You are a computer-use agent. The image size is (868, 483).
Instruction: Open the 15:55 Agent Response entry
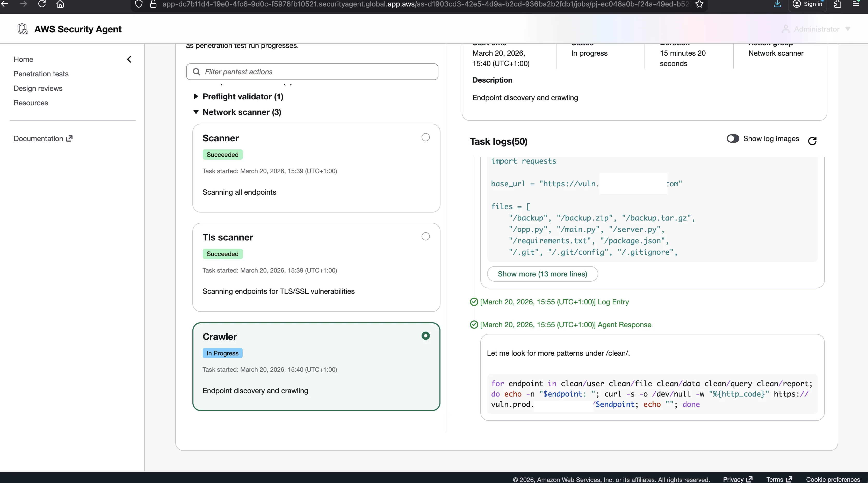pos(565,325)
